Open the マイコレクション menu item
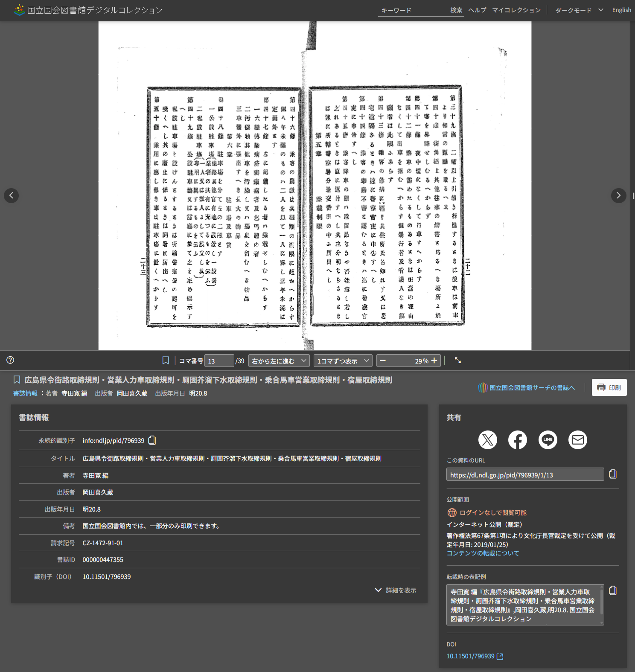The height and width of the screenshot is (672, 635). pyautogui.click(x=516, y=10)
